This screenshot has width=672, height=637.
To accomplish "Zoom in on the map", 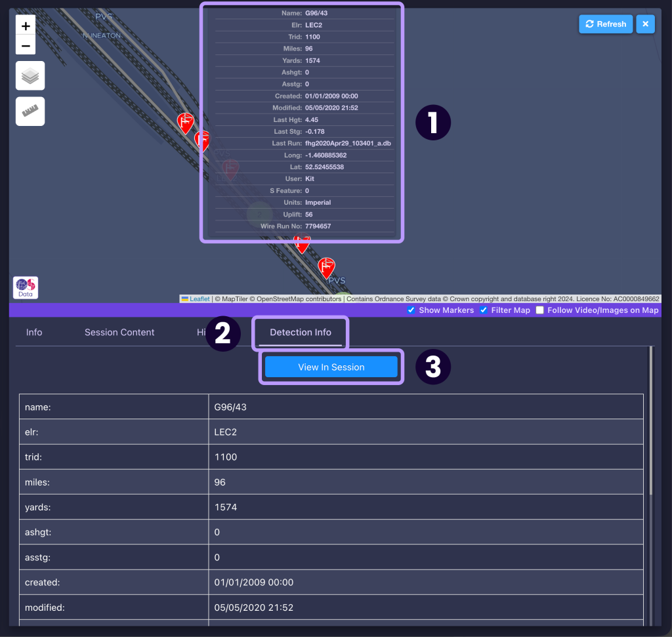I will click(x=26, y=26).
